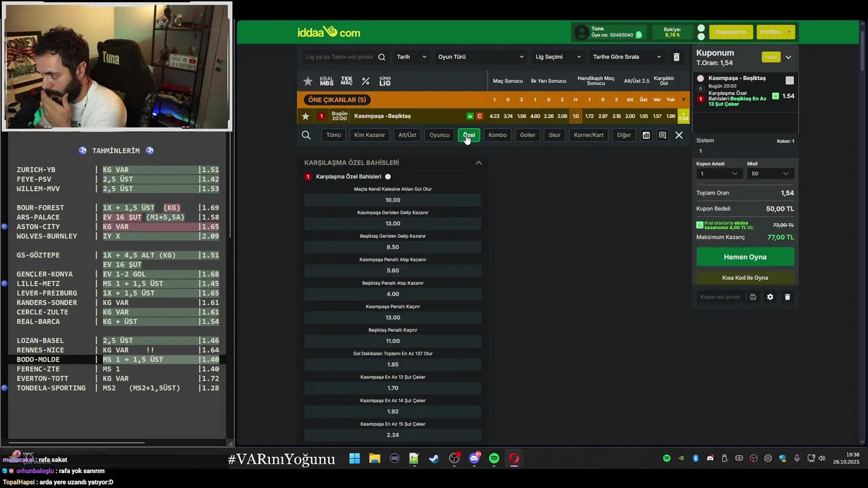
Task: Open the Misli dropdown
Action: click(770, 174)
